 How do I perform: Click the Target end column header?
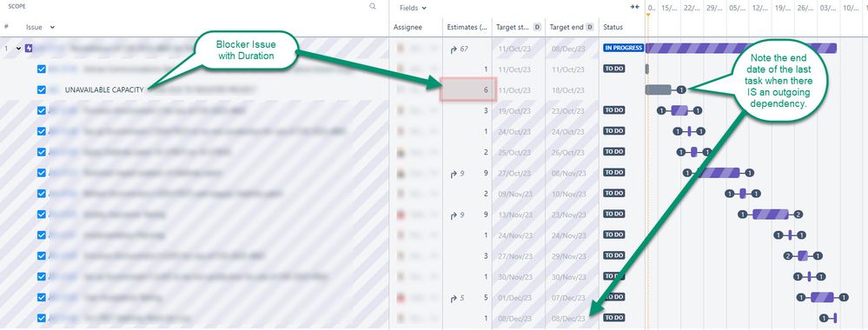click(x=567, y=27)
